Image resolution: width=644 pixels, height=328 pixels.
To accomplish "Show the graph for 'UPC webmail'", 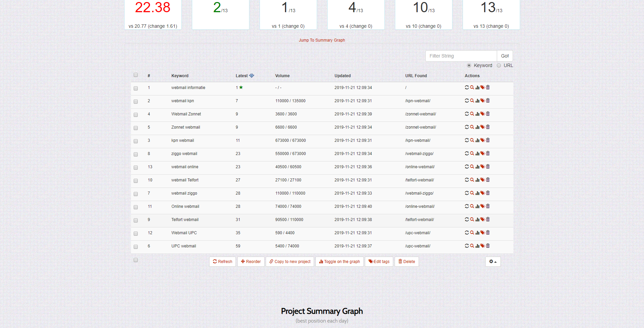I will point(477,246).
